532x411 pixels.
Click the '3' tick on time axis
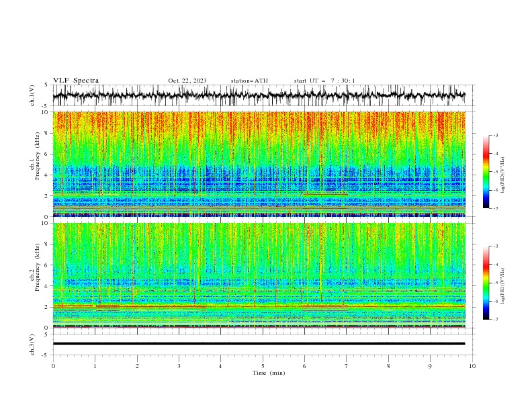click(x=179, y=366)
